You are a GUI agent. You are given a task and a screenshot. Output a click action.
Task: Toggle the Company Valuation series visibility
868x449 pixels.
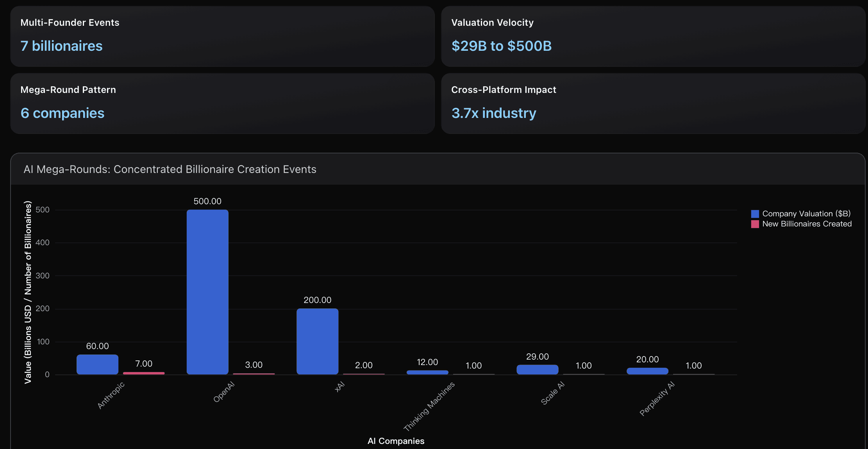tap(806, 214)
